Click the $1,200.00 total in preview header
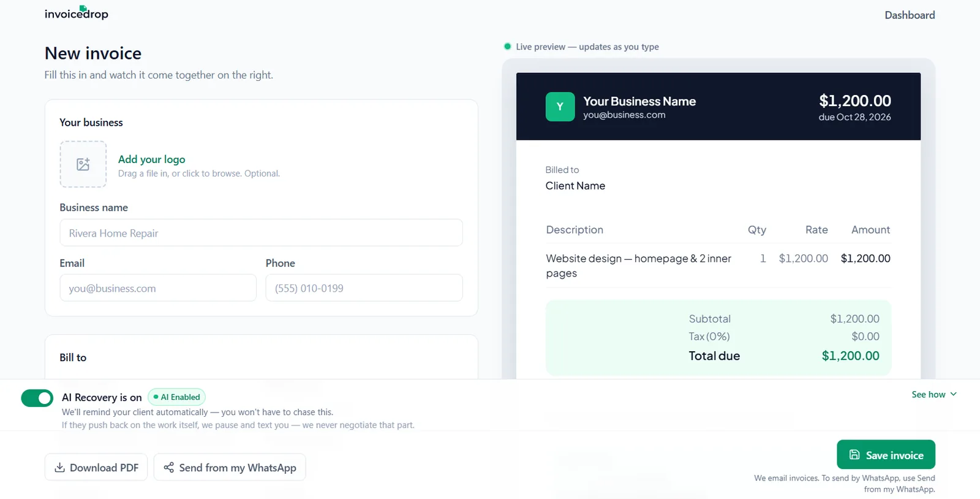The height and width of the screenshot is (499, 980). point(855,101)
